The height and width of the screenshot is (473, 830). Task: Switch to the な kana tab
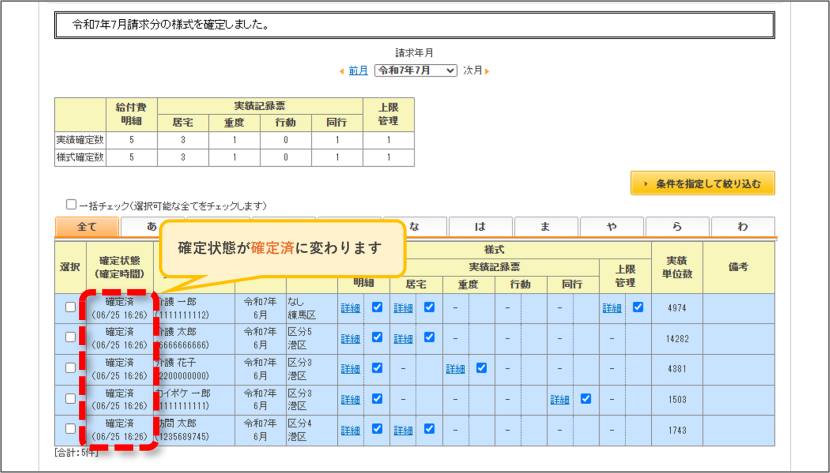tap(415, 226)
